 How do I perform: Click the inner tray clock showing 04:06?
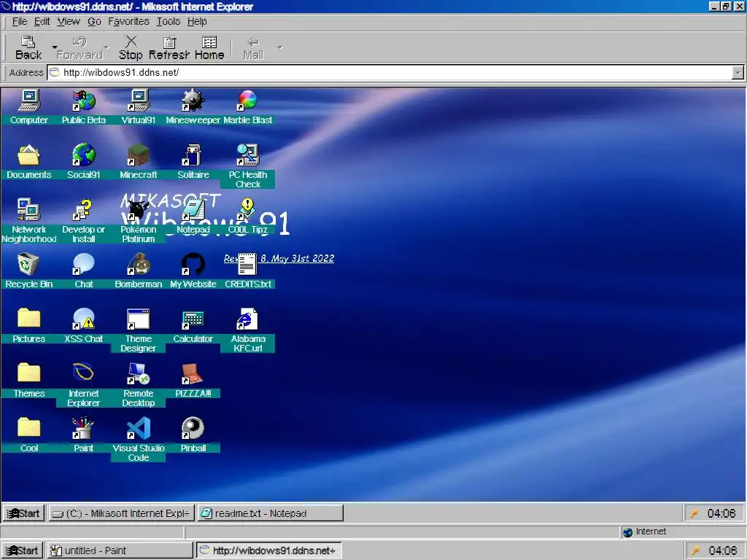pos(721,513)
